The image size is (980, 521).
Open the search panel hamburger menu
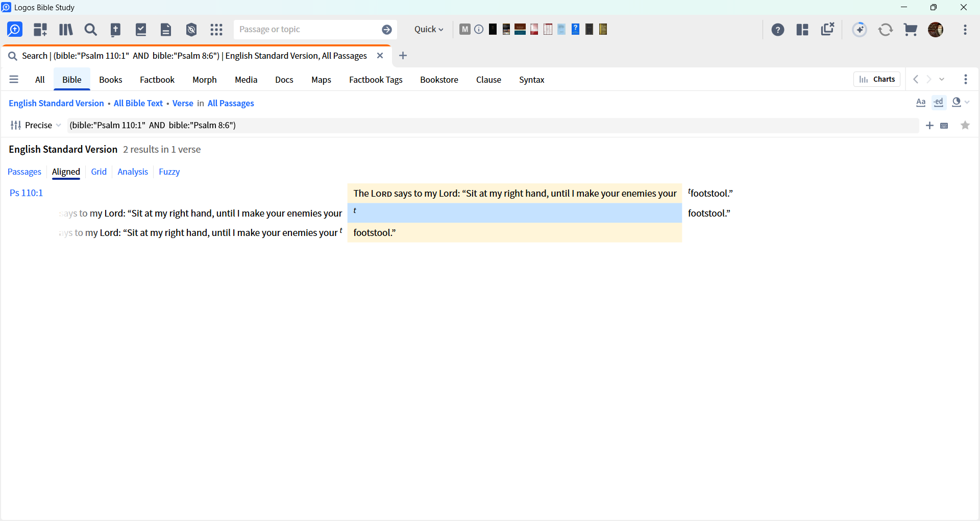pyautogui.click(x=14, y=80)
